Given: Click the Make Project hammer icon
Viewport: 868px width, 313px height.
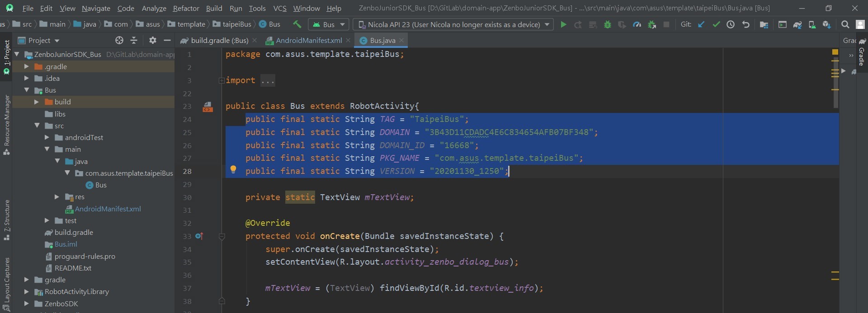Looking at the screenshot, I should [x=297, y=24].
